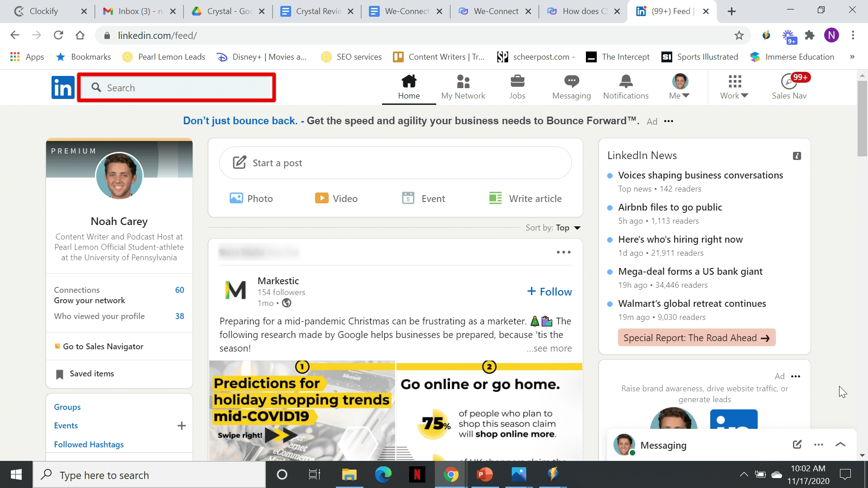Open Messaging bar options dots

click(x=819, y=445)
